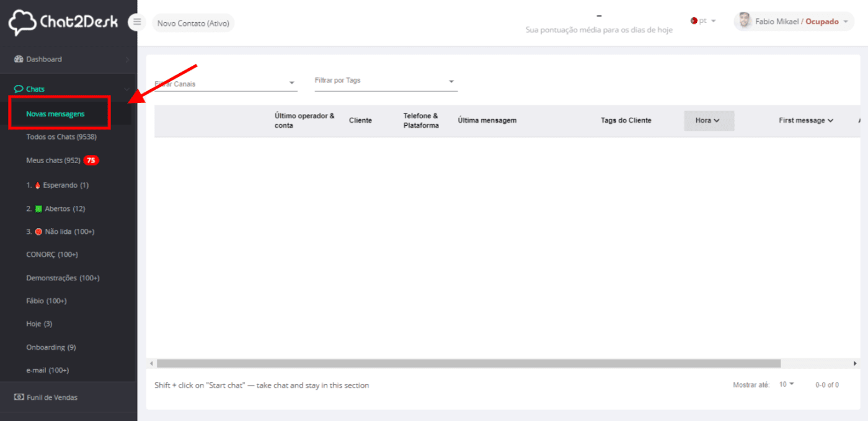This screenshot has height=421, width=868.
Task: Open Todos os Chats (9538)
Action: coord(61,137)
